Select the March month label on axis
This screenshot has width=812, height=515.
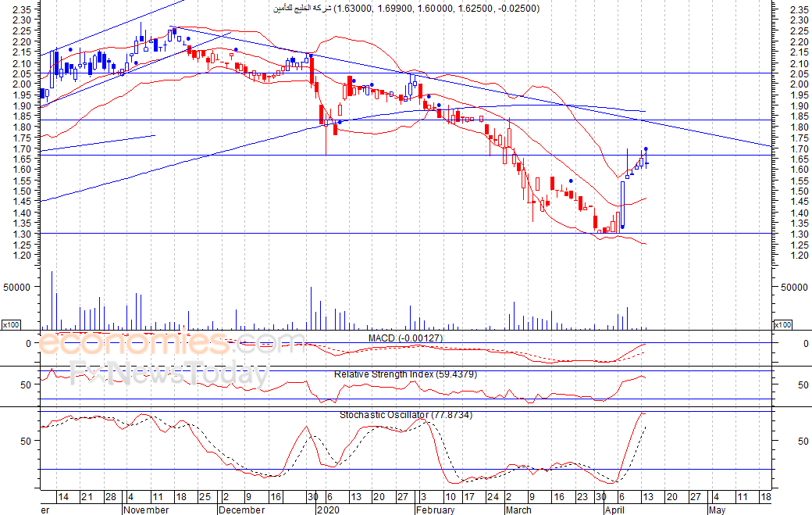518,510
